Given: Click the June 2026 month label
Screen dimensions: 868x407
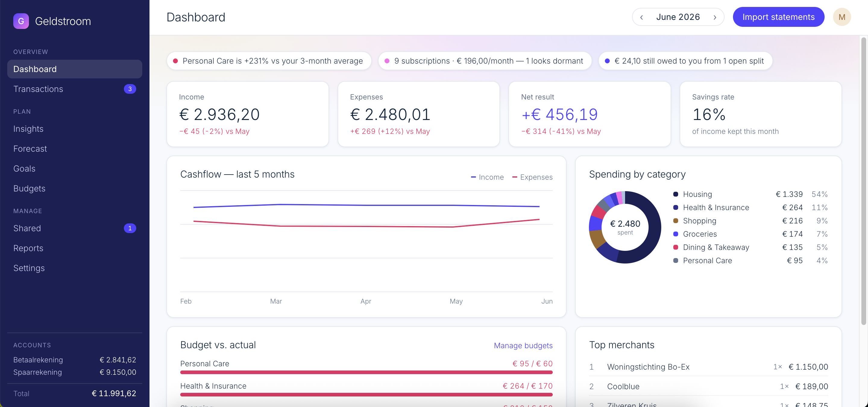Looking at the screenshot, I should click(678, 17).
